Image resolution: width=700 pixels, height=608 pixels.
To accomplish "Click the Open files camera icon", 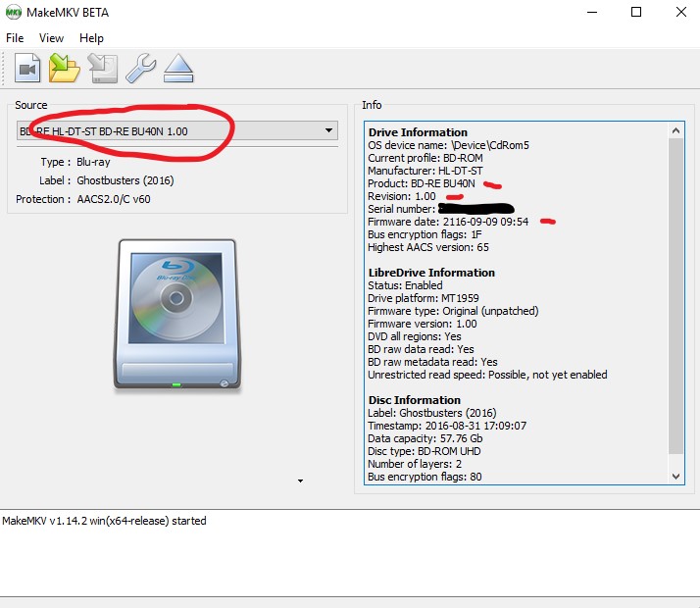I will click(x=27, y=69).
